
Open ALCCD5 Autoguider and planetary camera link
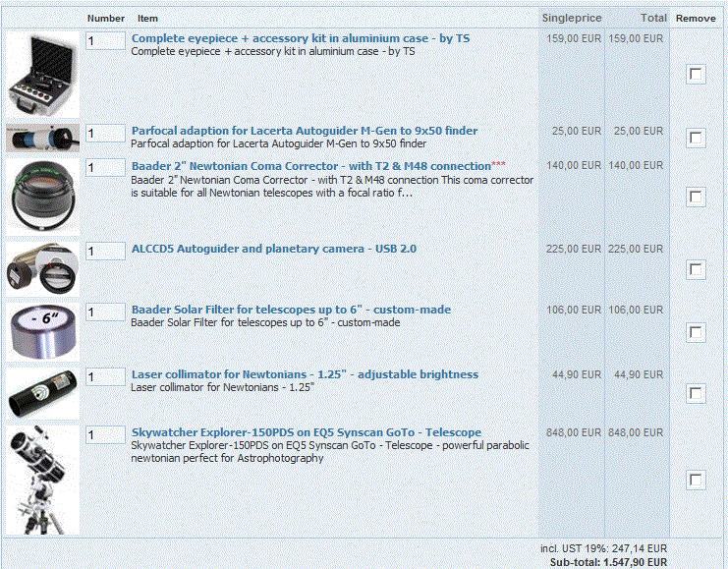tap(274, 249)
